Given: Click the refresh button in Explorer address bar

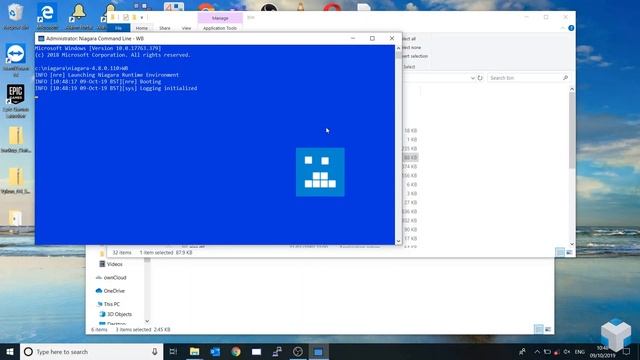Looking at the screenshot, I should click(x=480, y=78).
